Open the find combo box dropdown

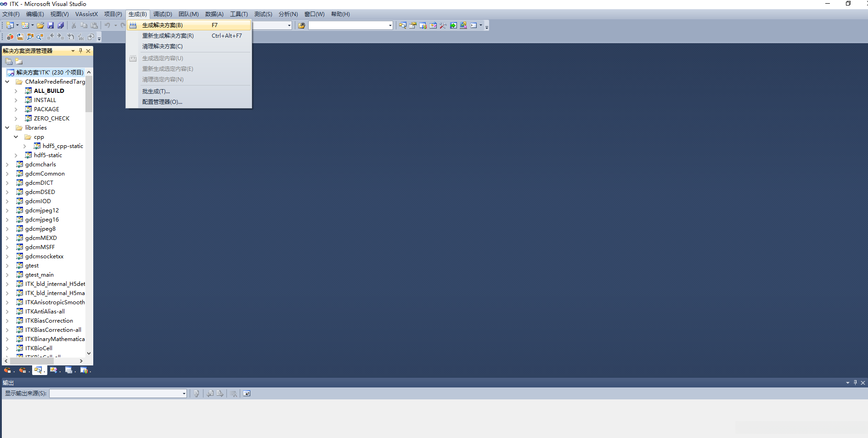(x=390, y=25)
